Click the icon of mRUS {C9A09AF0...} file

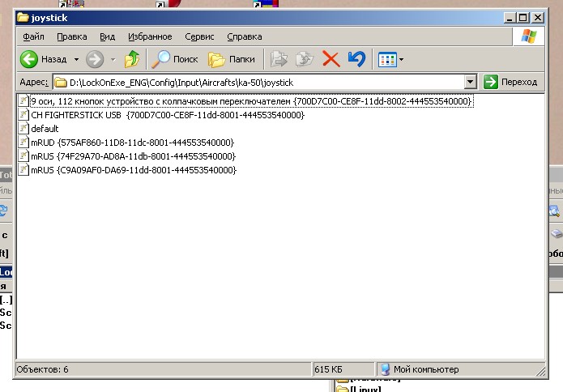tap(23, 169)
